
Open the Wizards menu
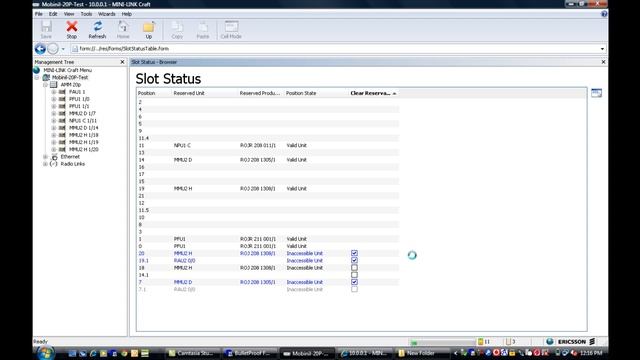[x=107, y=14]
